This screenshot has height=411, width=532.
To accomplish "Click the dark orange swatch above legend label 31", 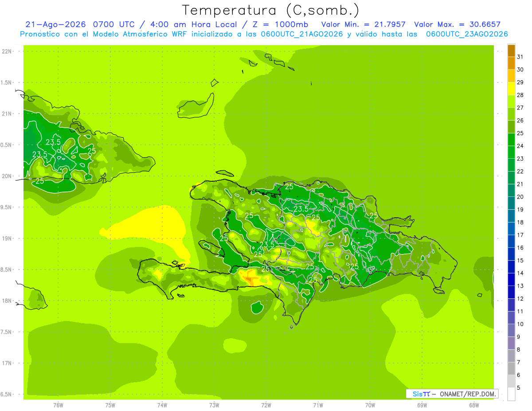I will (511, 51).
